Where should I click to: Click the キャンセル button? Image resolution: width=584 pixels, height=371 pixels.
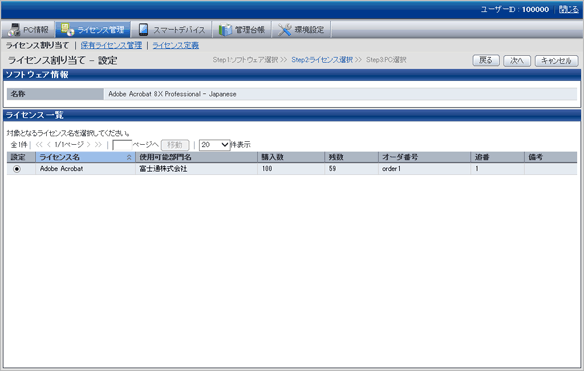click(x=556, y=60)
